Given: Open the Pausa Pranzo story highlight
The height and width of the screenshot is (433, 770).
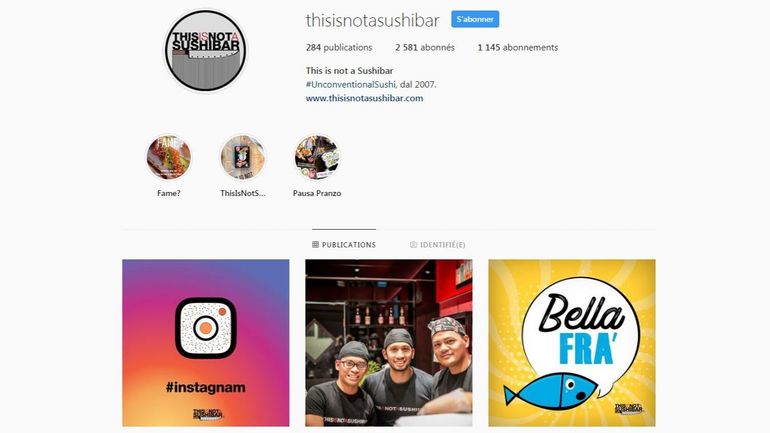Looking at the screenshot, I should point(317,158).
